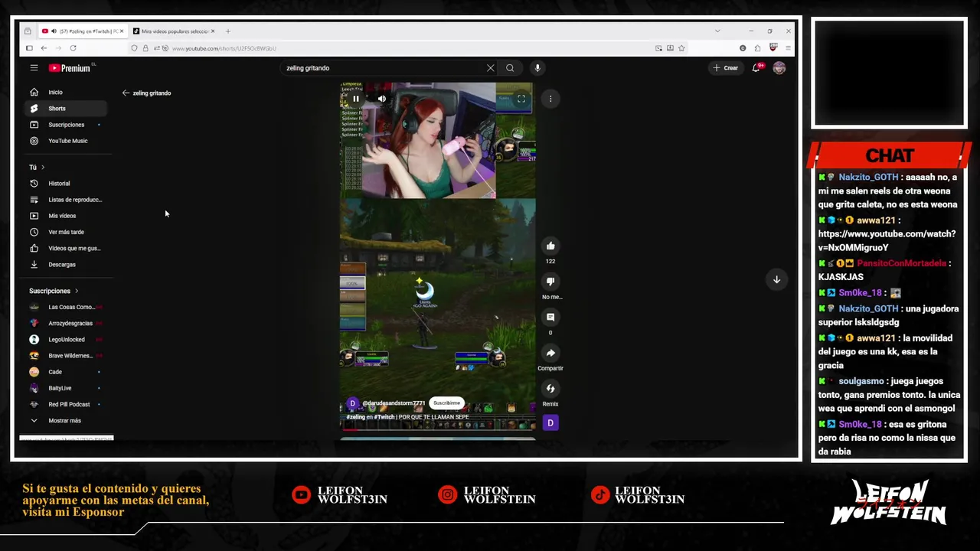
Task: Open the 'Las Cosas Como...' channel subscription
Action: (67, 307)
